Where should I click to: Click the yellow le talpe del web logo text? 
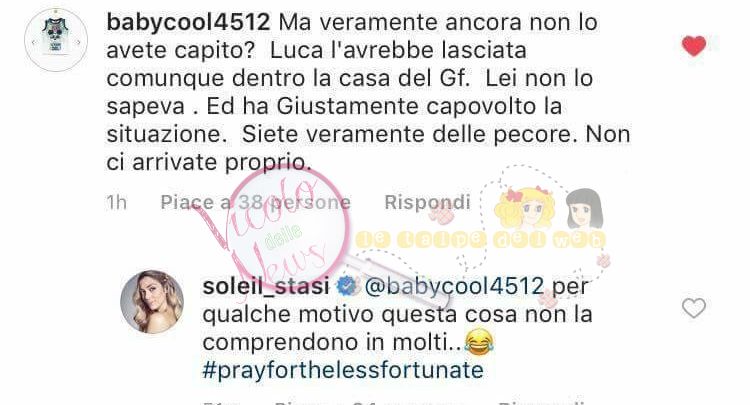click(x=480, y=239)
